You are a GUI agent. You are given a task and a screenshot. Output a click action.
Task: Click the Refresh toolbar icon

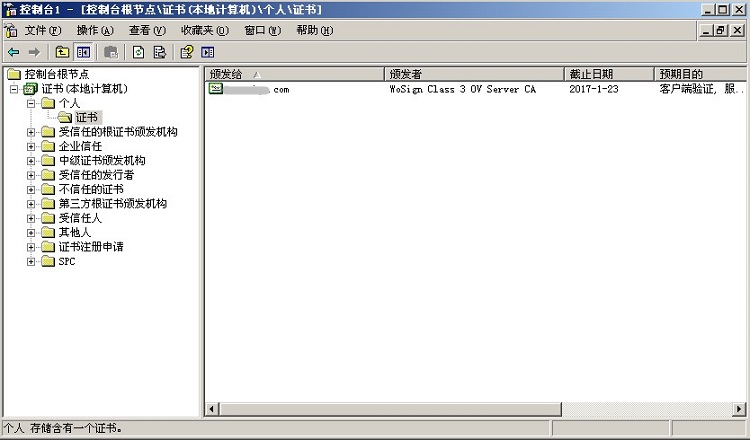pos(138,52)
